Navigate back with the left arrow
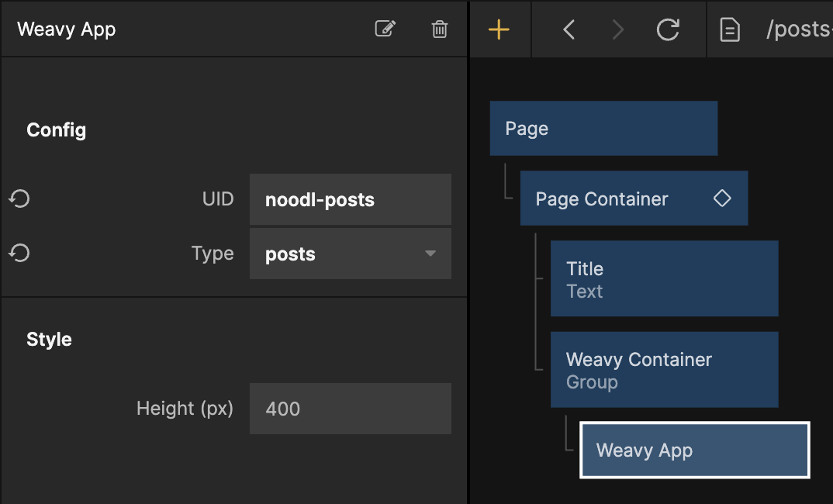The width and height of the screenshot is (833, 504). pyautogui.click(x=569, y=29)
